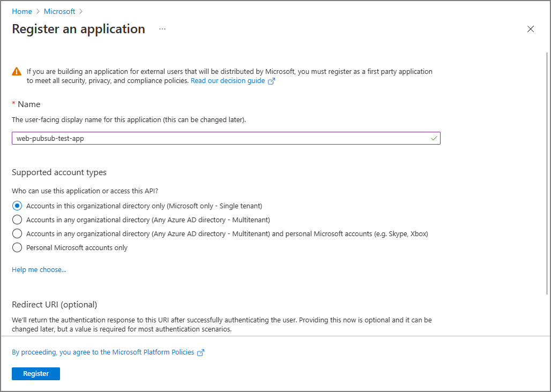The width and height of the screenshot is (551, 392).
Task: Close the Register an application pane
Action: tap(531, 29)
